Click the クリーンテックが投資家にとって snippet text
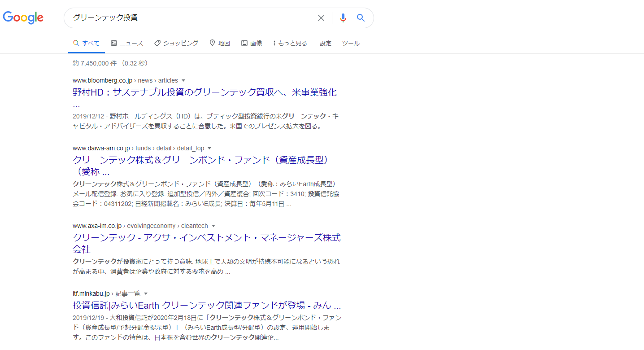The height and width of the screenshot is (350, 644). (x=206, y=267)
